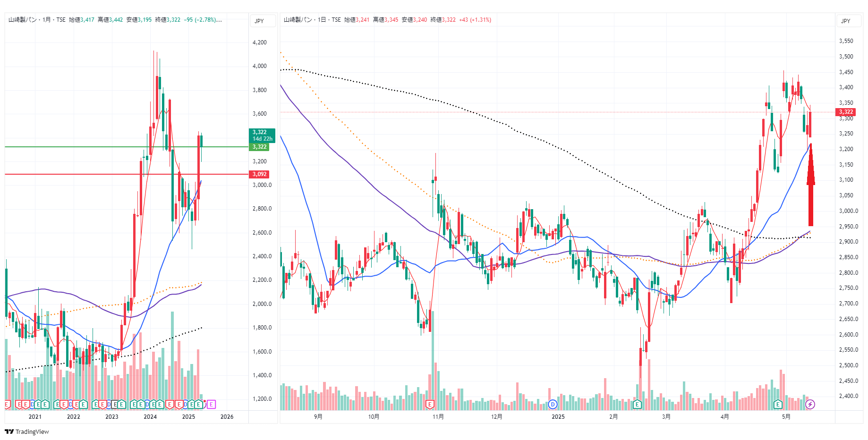This screenshot has height=440, width=868.
Task: Click +43 (+1.31%) change value
Action: (475, 20)
